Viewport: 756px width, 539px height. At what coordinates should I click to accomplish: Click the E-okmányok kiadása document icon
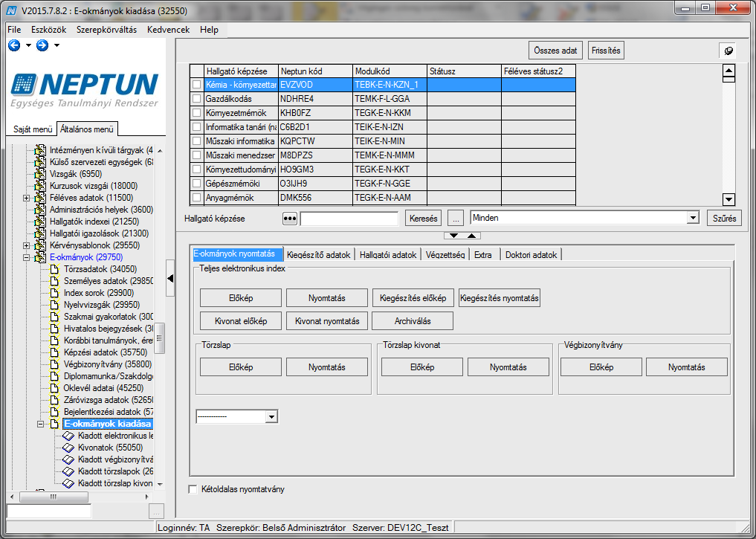[54, 424]
